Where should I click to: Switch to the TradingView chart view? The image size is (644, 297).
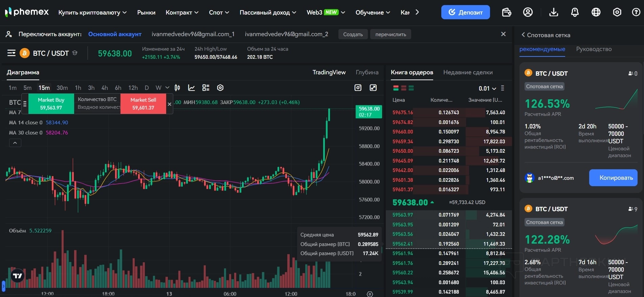click(329, 72)
